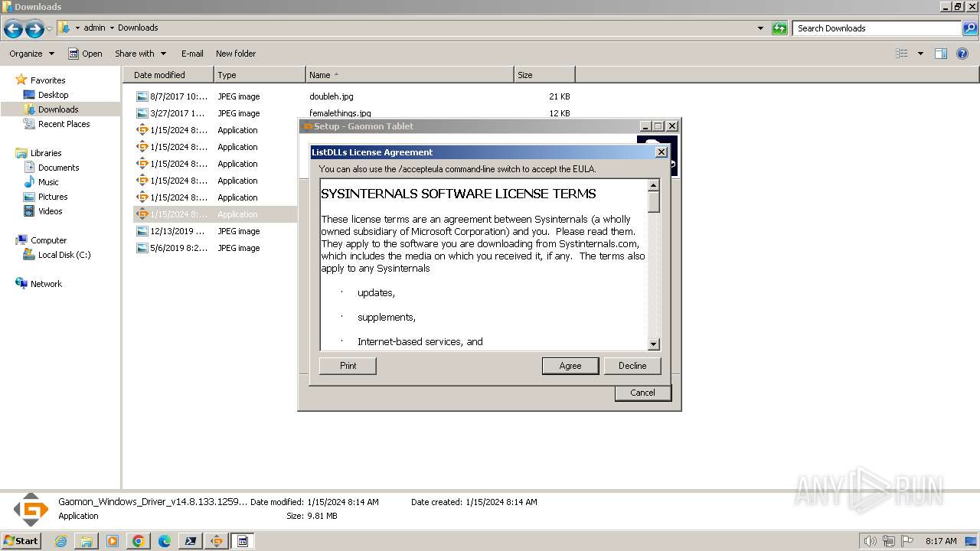980x551 pixels.
Task: Open the view options dropdown arrow
Action: click(920, 54)
